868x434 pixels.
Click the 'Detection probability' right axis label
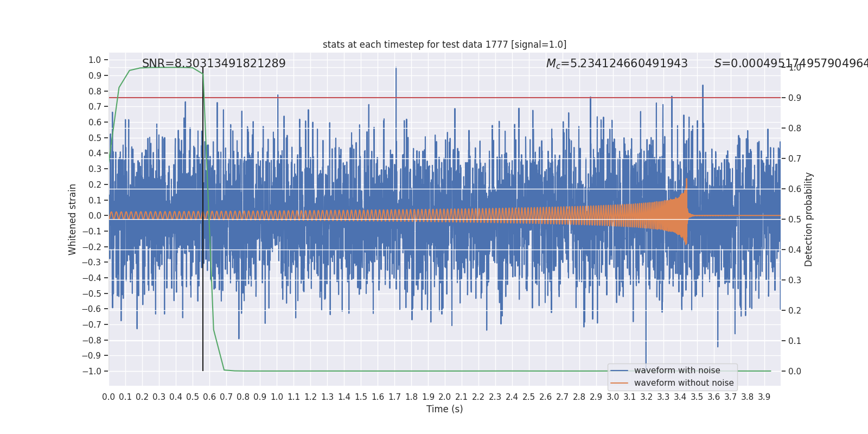809,219
